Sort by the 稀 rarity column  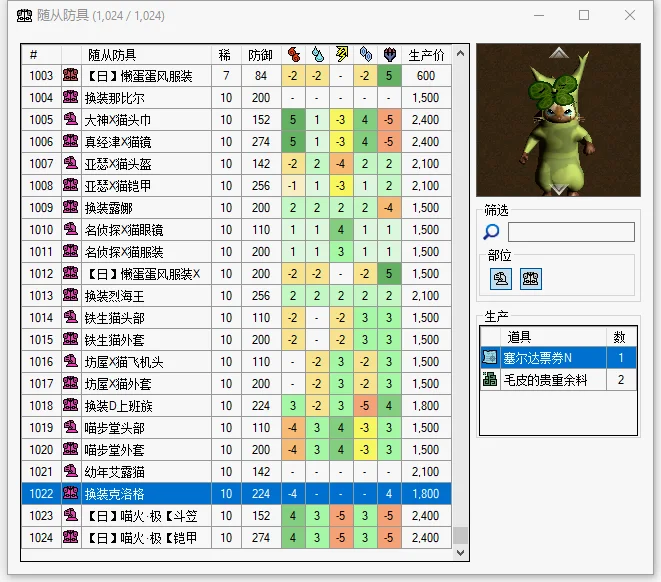coord(226,54)
